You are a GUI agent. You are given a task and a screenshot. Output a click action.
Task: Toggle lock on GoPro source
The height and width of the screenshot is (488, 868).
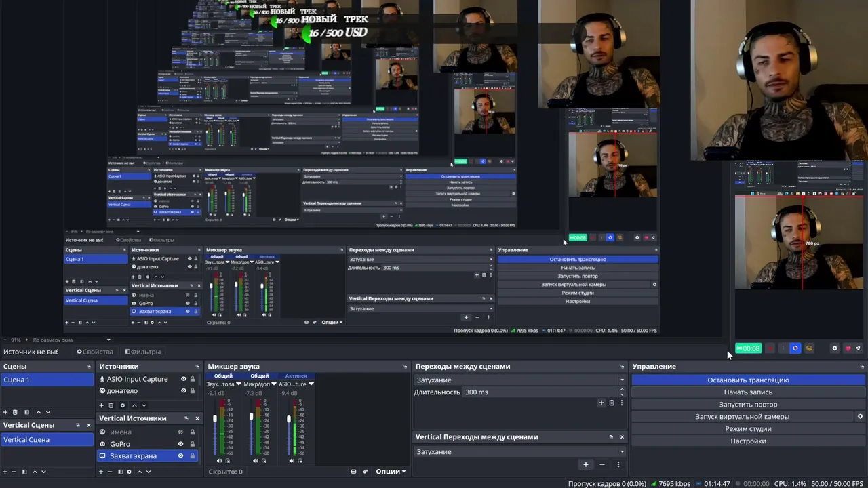[192, 444]
